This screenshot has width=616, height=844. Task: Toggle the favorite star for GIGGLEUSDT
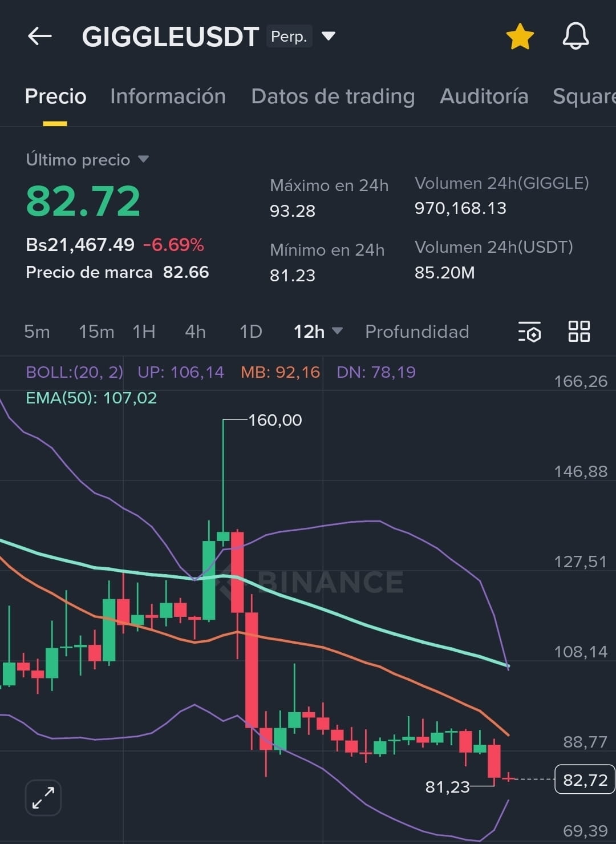click(520, 37)
